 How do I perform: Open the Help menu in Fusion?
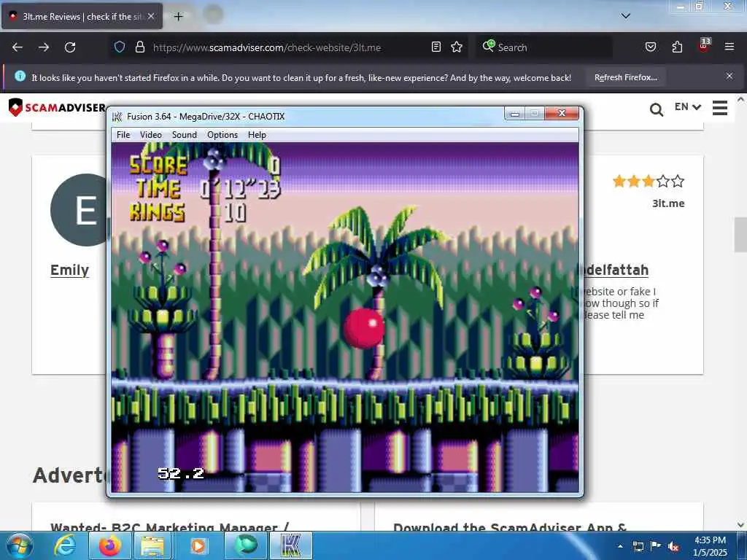[x=257, y=135]
